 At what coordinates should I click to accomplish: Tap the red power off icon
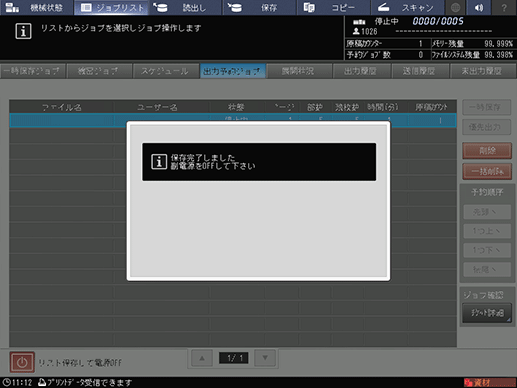[22, 362]
